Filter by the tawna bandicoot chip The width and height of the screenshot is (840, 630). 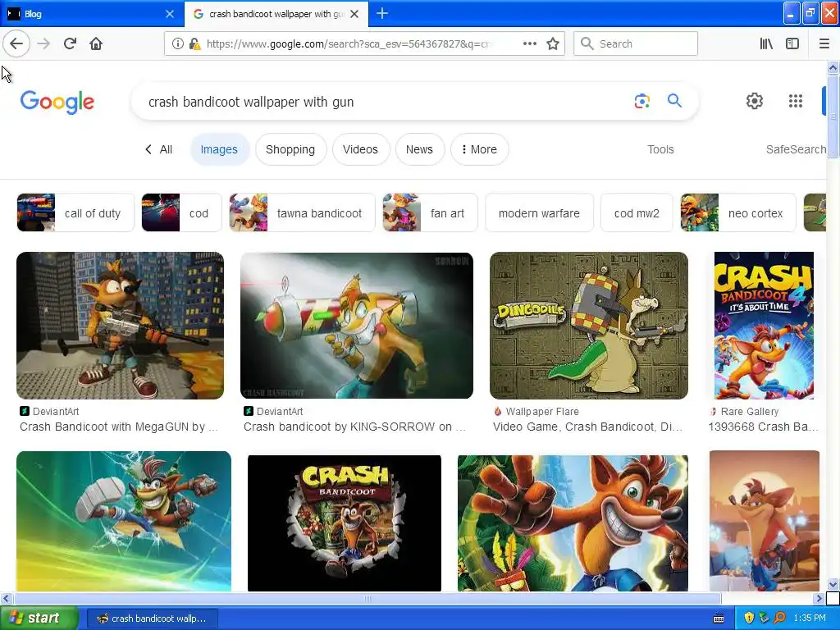(302, 212)
